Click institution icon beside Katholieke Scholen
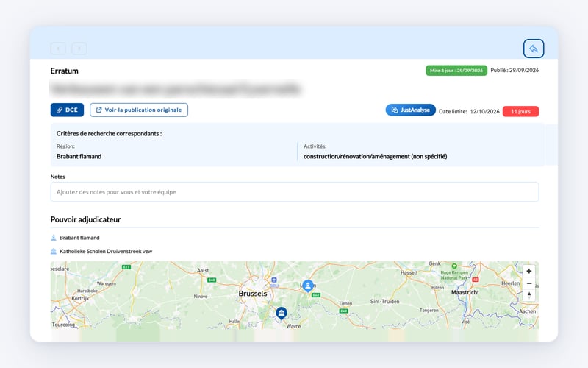This screenshot has width=588, height=368. pos(53,251)
